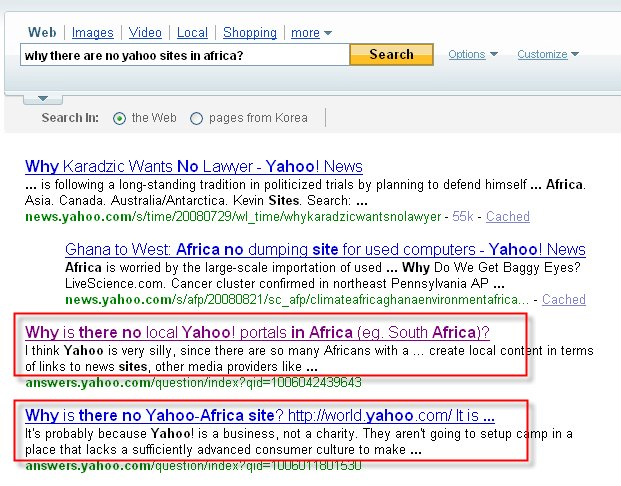Click answers.yahoo.com URL ending qid=1006042439643
The image size is (621, 486).
(193, 383)
